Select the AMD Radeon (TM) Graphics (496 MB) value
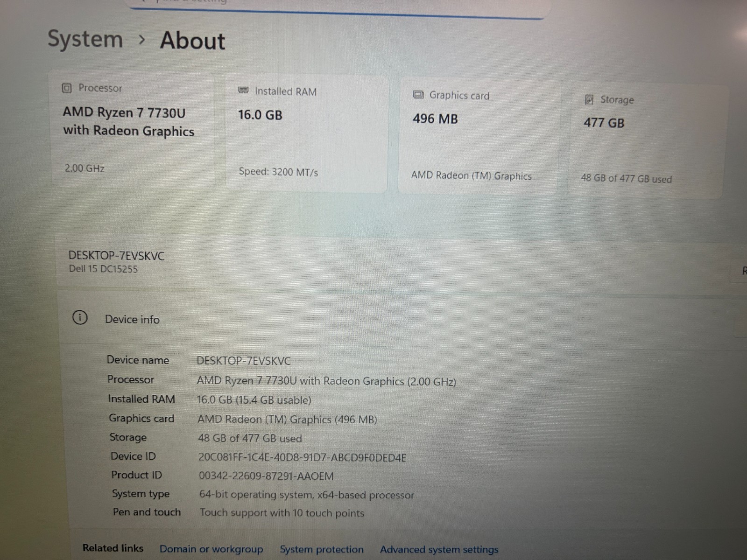This screenshot has width=747, height=560. (x=287, y=419)
